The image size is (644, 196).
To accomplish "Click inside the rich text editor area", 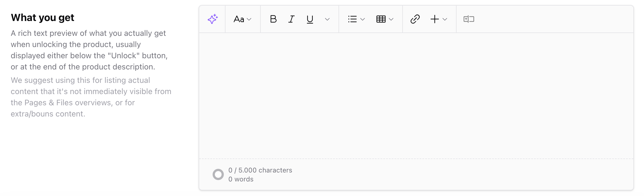I will [x=416, y=96].
